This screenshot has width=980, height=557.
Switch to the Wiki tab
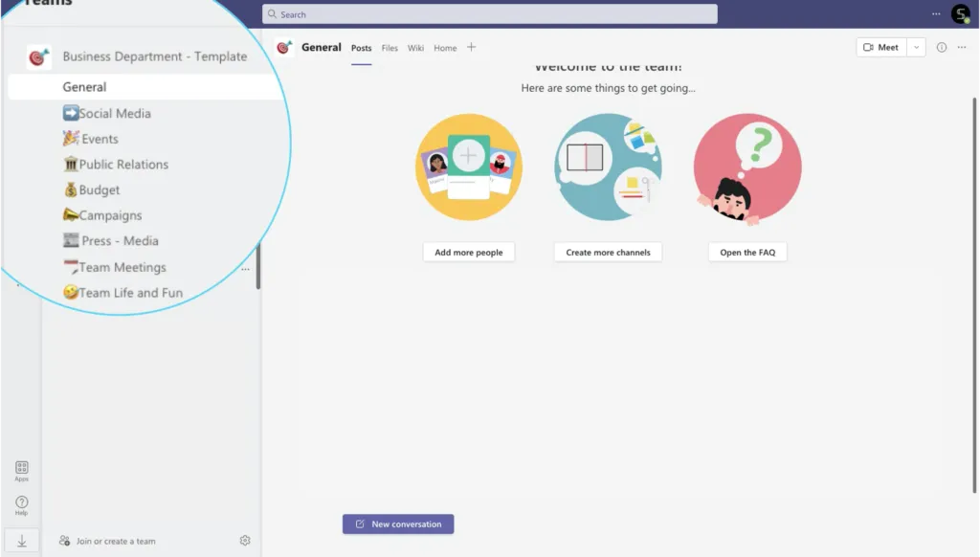point(415,48)
